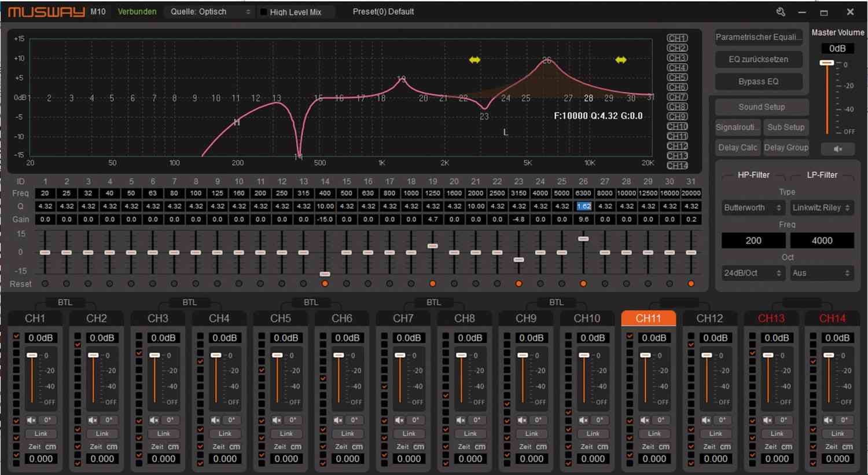This screenshot has width=868, height=475.
Task: Reset EQ band 26 using its orange dot
Action: click(583, 284)
